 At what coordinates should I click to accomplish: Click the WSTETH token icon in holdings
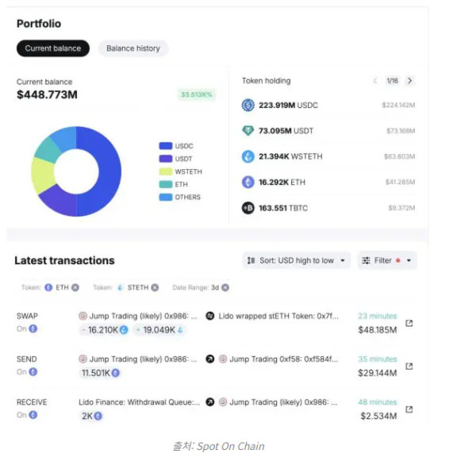click(x=248, y=156)
